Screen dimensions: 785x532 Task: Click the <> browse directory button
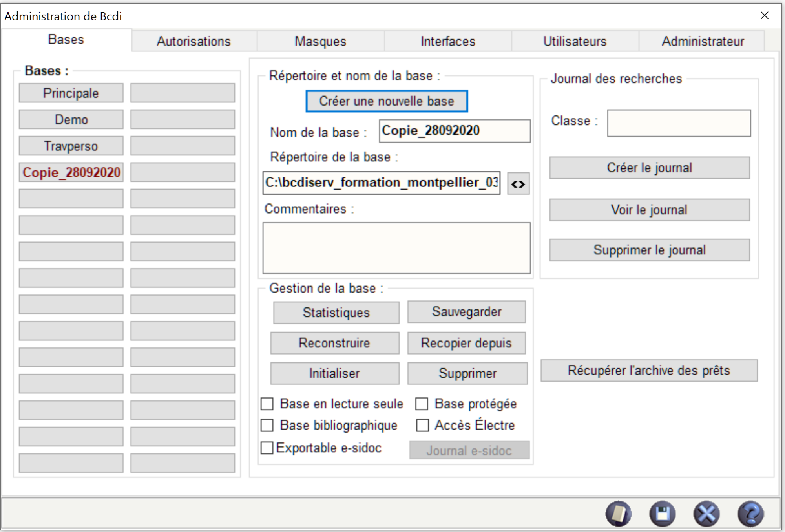point(518,183)
